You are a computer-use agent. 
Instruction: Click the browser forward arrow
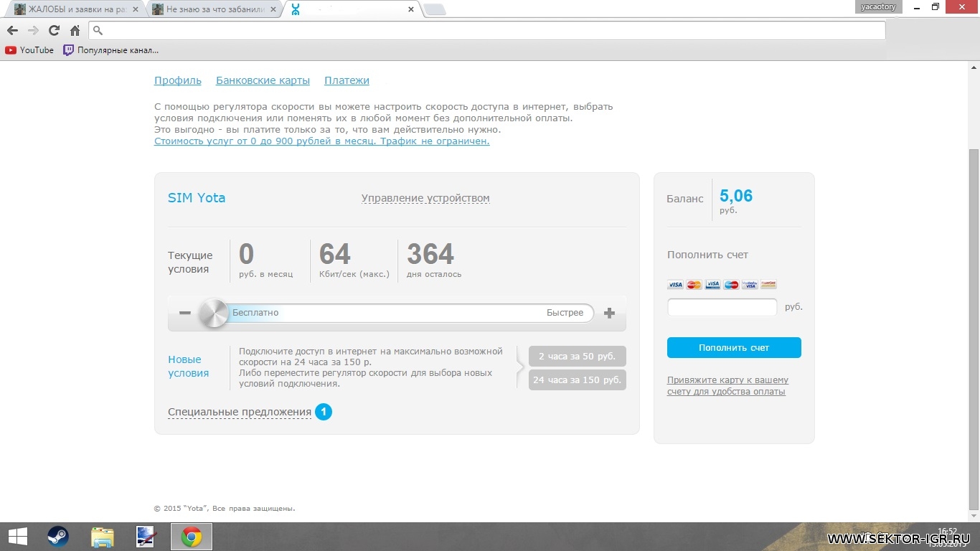click(x=33, y=30)
